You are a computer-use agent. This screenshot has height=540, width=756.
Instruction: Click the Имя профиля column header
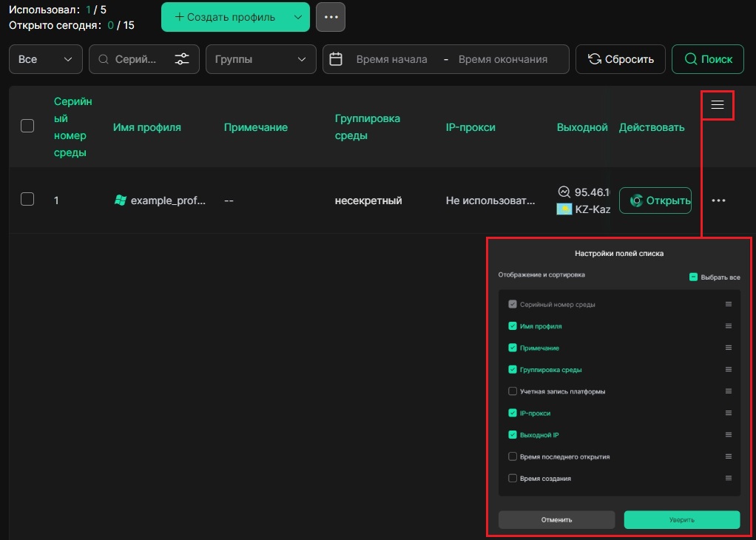click(147, 127)
